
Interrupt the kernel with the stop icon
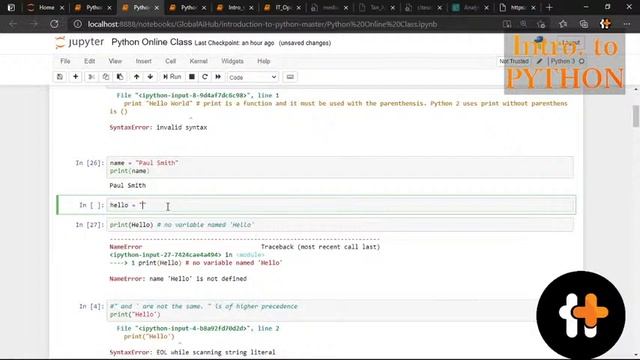pos(191,77)
